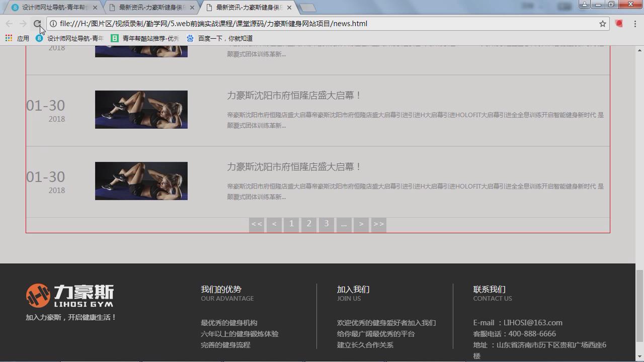Click the address bar URL field

coord(327,24)
